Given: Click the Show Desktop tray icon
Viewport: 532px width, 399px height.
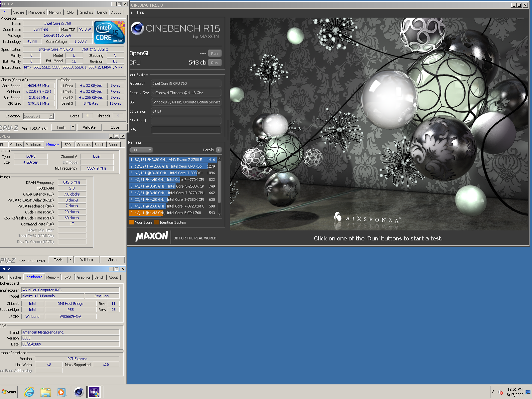Looking at the screenshot, I should point(528,392).
